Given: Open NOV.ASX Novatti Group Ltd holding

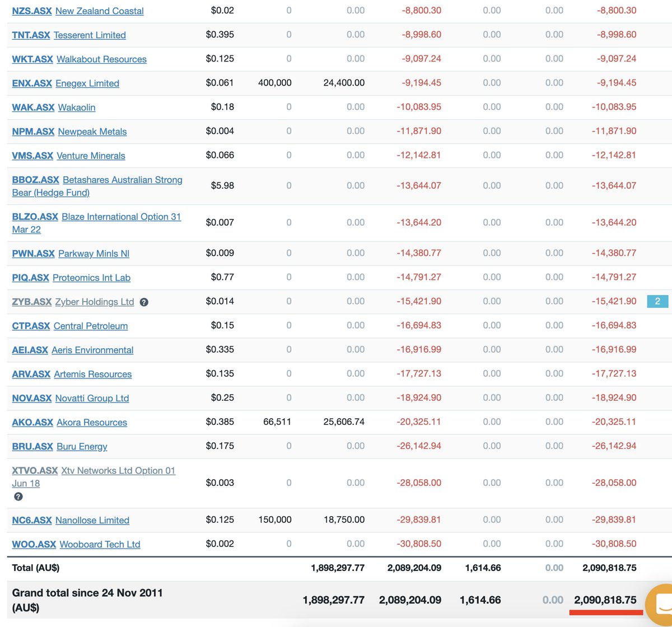Looking at the screenshot, I should tap(71, 397).
